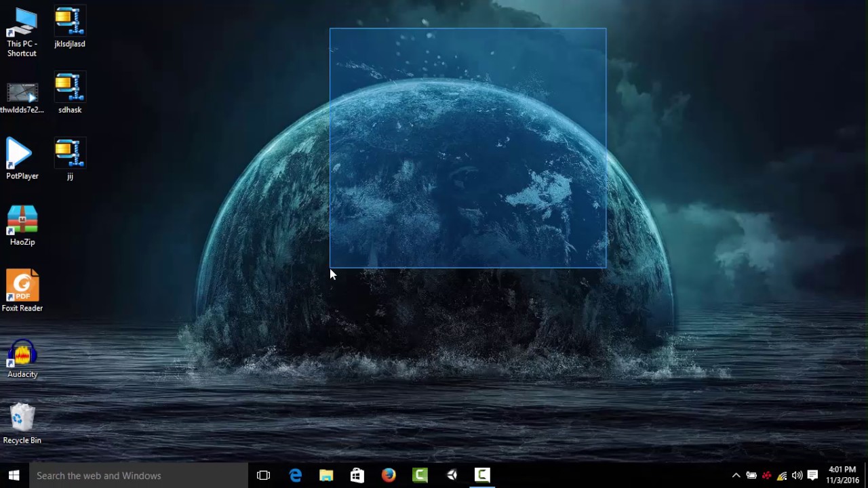Switch to the active white Camtasia taskbar app
The width and height of the screenshot is (868, 488).
(482, 475)
